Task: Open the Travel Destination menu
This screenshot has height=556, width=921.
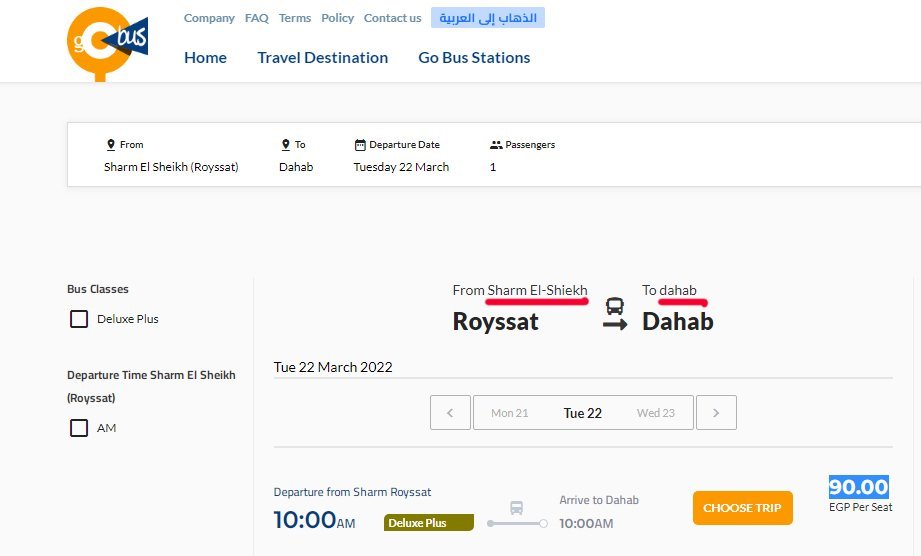Action: coord(322,58)
